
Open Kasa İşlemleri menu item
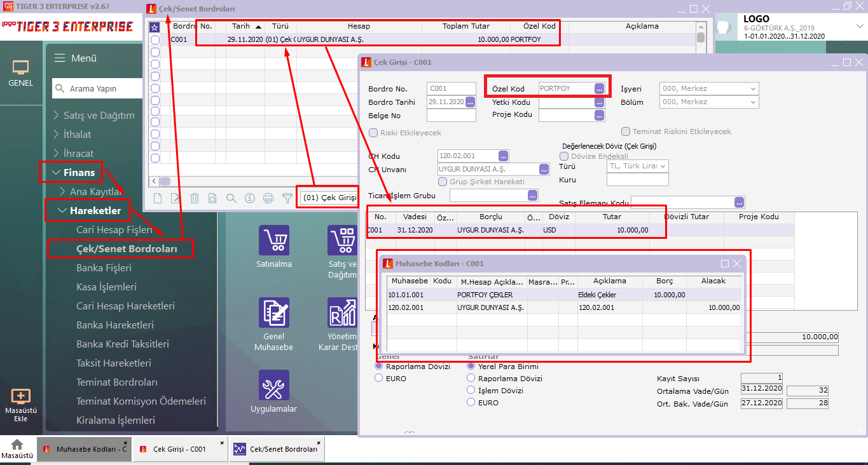coord(107,287)
